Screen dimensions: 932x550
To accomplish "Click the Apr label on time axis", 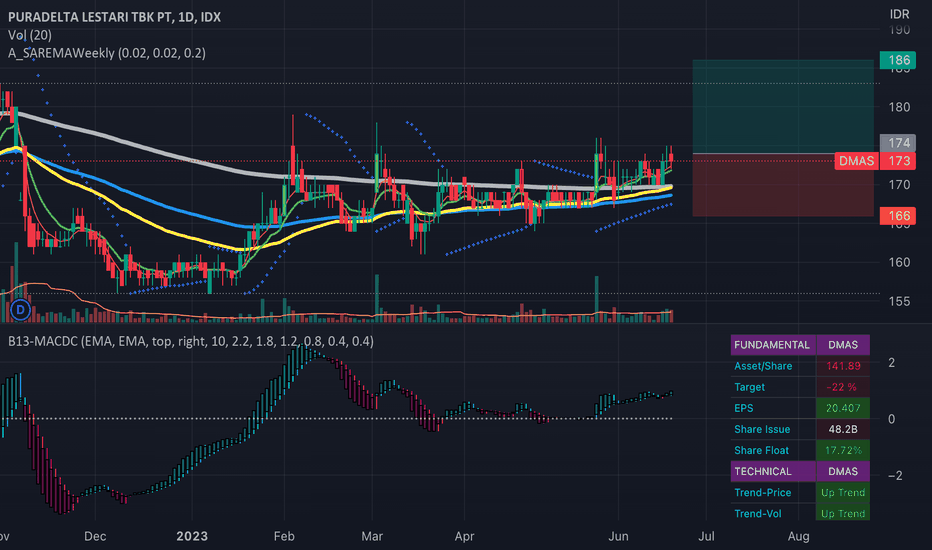I will 464,536.
